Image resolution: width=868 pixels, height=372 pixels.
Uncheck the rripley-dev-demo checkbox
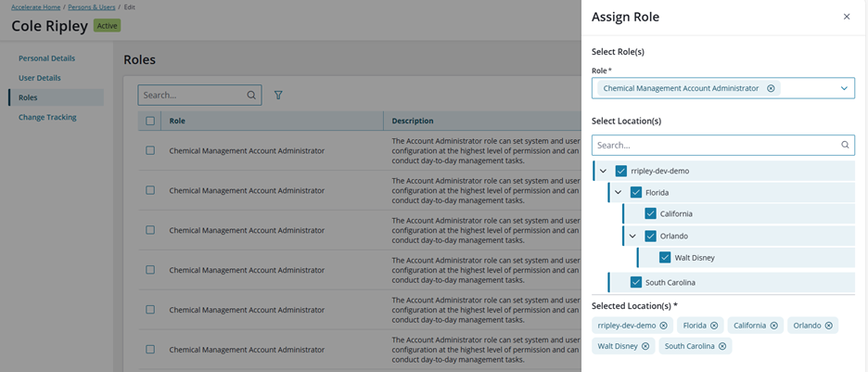621,171
